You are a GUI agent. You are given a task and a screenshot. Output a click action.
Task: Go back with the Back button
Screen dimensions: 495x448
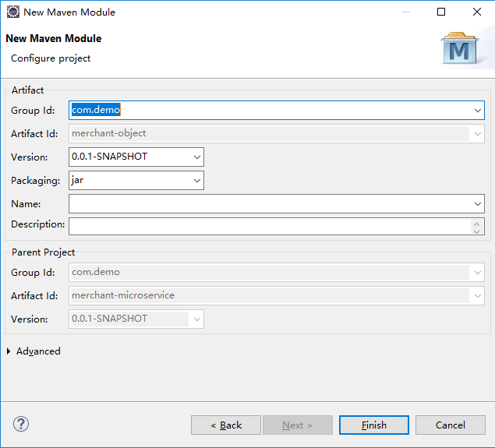coord(226,425)
